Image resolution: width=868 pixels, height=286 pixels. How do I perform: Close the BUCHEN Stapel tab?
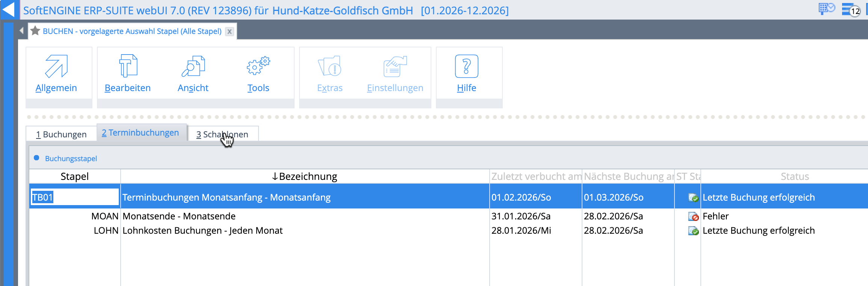(x=229, y=31)
